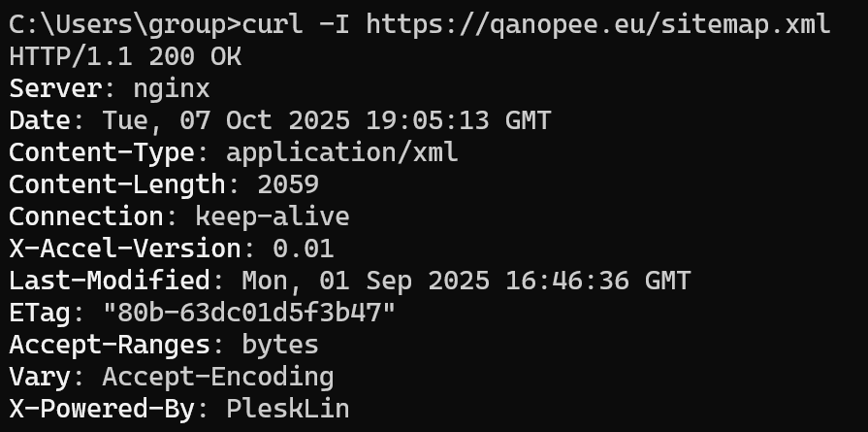The width and height of the screenshot is (868, 432).
Task: Click the HTTP/1.1 200 OK status line
Action: click(x=125, y=56)
